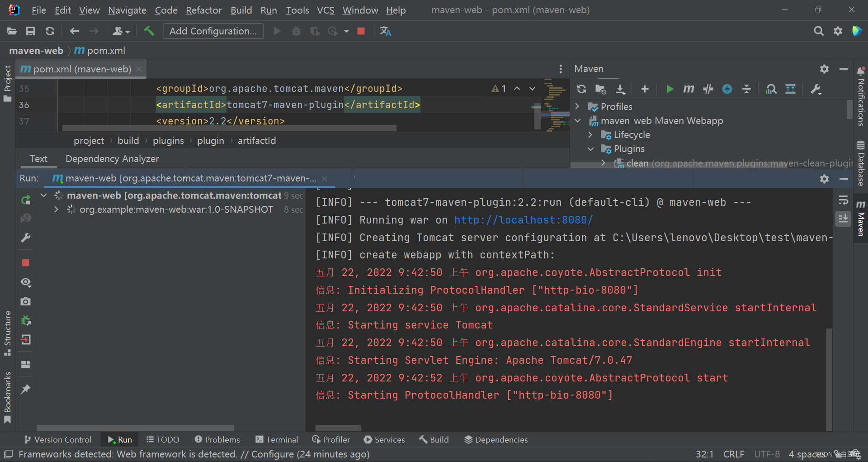Add a Maven project with plus icon
This screenshot has width=868, height=462.
pyautogui.click(x=645, y=89)
